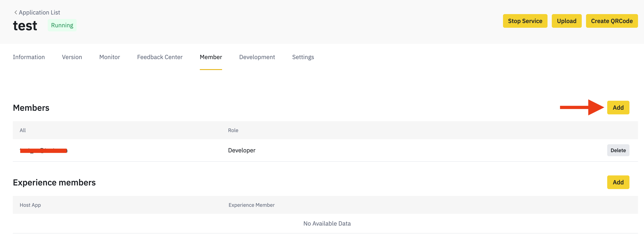
Task: Add a new experience member
Action: click(618, 182)
